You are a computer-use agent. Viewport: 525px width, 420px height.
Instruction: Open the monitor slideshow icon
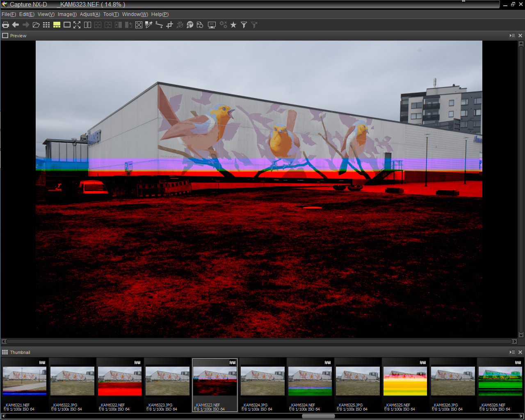coord(212,25)
